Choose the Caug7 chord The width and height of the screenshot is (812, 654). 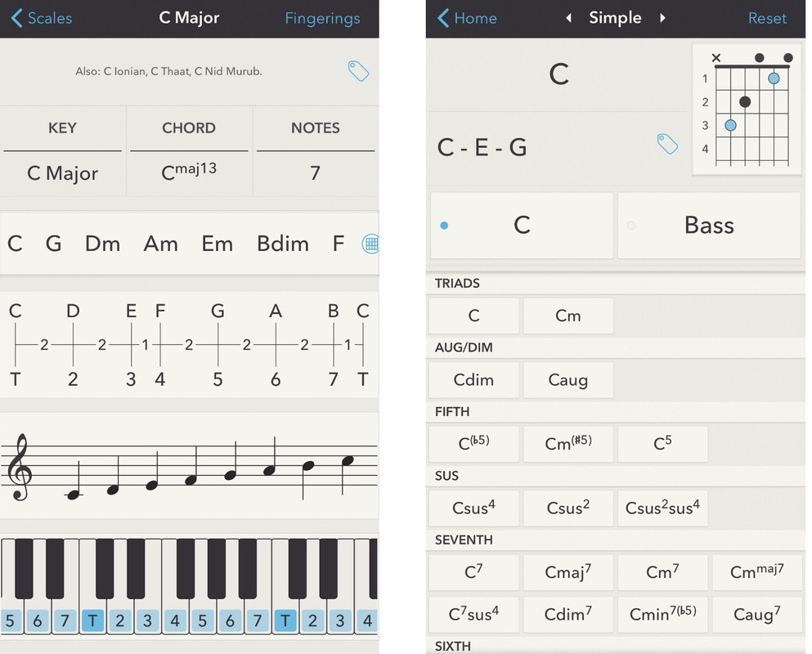pos(757,614)
